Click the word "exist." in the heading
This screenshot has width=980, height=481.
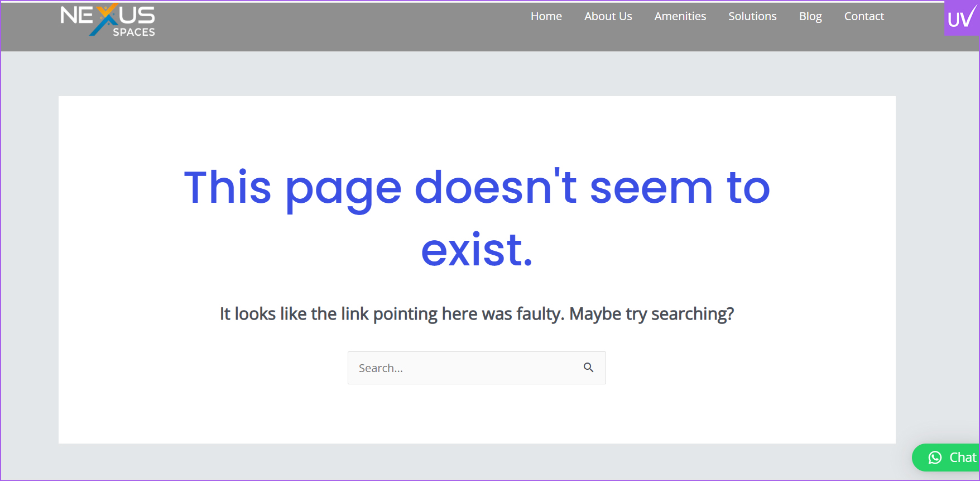point(477,250)
